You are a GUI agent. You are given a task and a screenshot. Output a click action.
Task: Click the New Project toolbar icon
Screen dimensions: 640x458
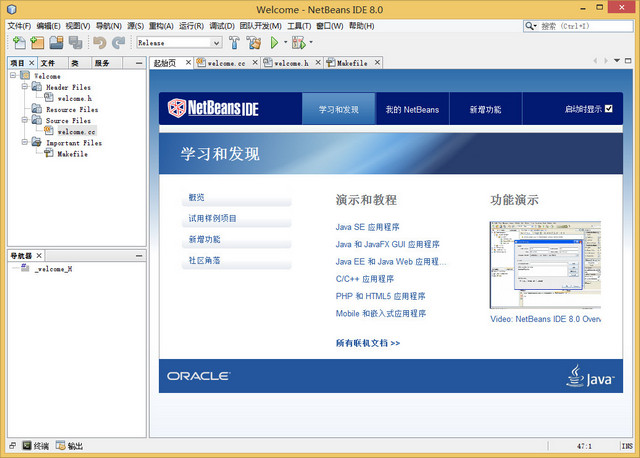coord(37,42)
